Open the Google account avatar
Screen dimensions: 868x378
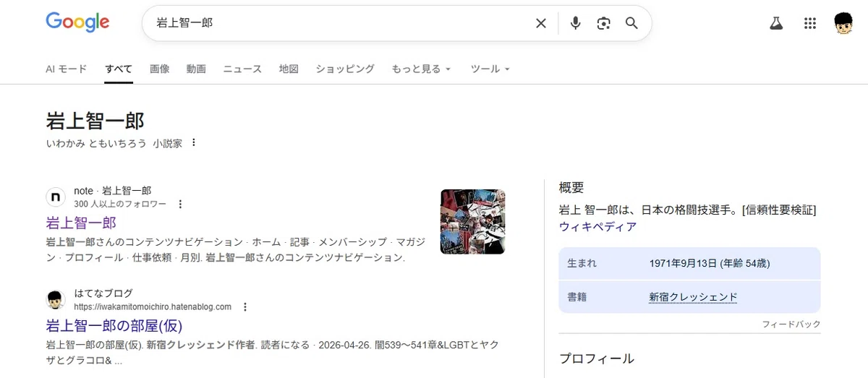pyautogui.click(x=844, y=23)
